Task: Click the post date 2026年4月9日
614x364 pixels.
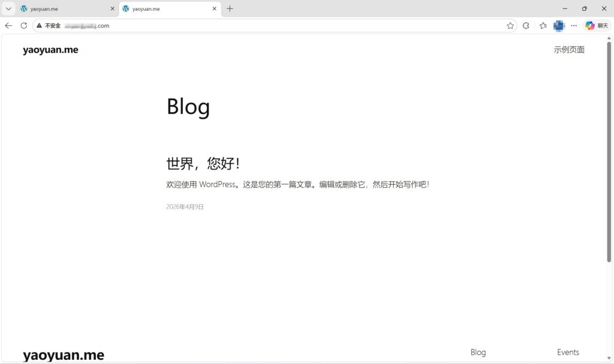Action: pos(185,207)
